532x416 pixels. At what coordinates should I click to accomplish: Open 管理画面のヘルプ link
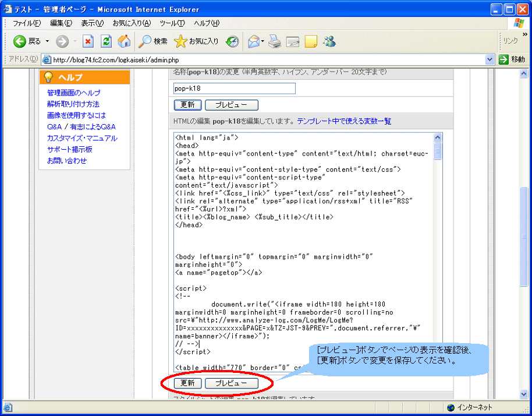tap(73, 93)
